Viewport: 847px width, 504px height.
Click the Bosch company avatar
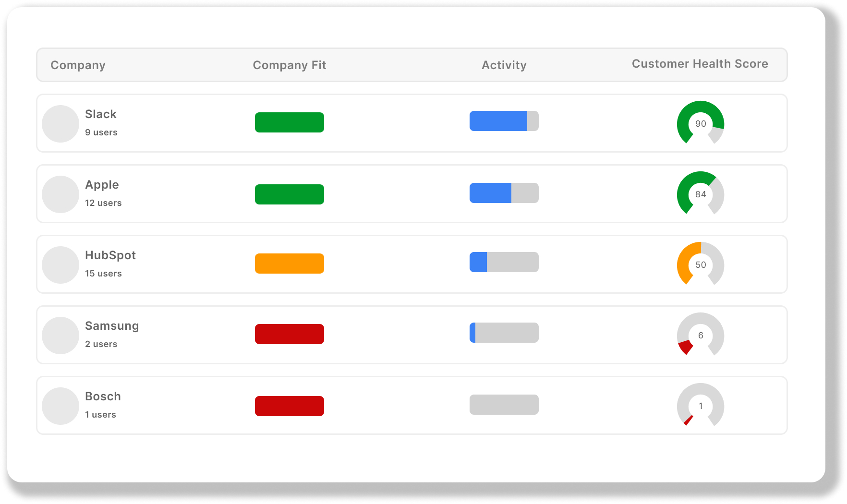pyautogui.click(x=60, y=406)
